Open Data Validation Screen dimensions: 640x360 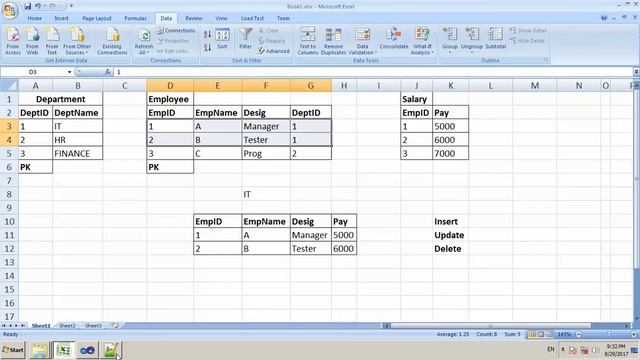coord(362,41)
